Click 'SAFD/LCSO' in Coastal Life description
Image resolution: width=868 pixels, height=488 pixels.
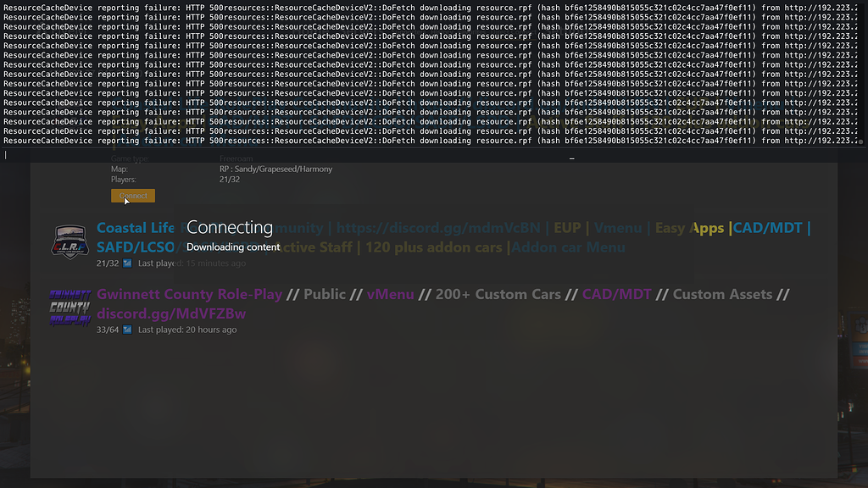pyautogui.click(x=135, y=247)
